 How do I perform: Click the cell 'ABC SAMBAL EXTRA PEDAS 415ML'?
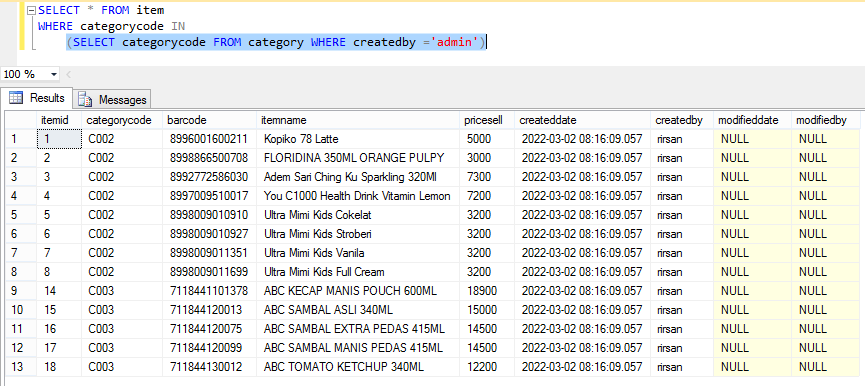[359, 329]
